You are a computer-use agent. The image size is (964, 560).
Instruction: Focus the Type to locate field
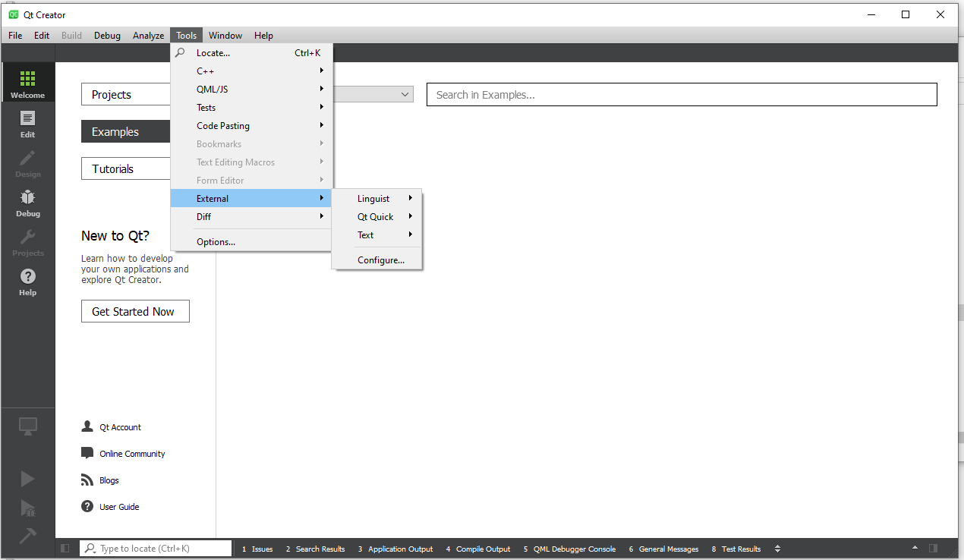pyautogui.click(x=156, y=548)
